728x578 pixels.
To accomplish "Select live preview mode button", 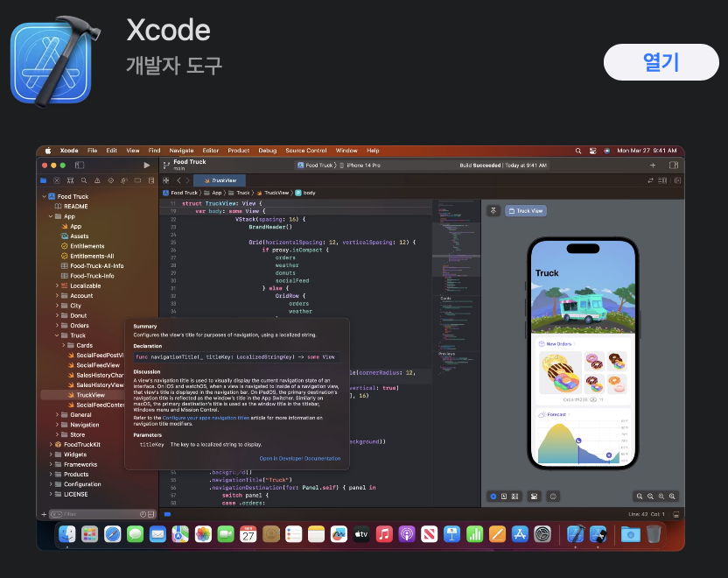I will pos(493,497).
